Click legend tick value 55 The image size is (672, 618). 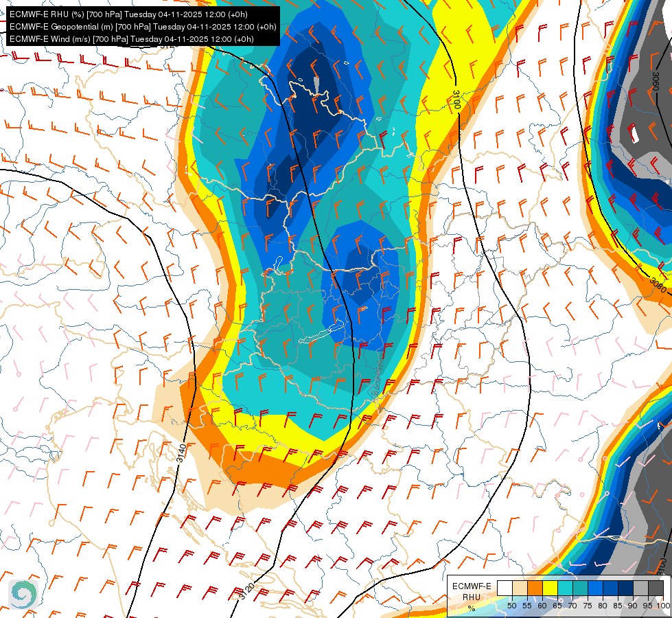527,606
